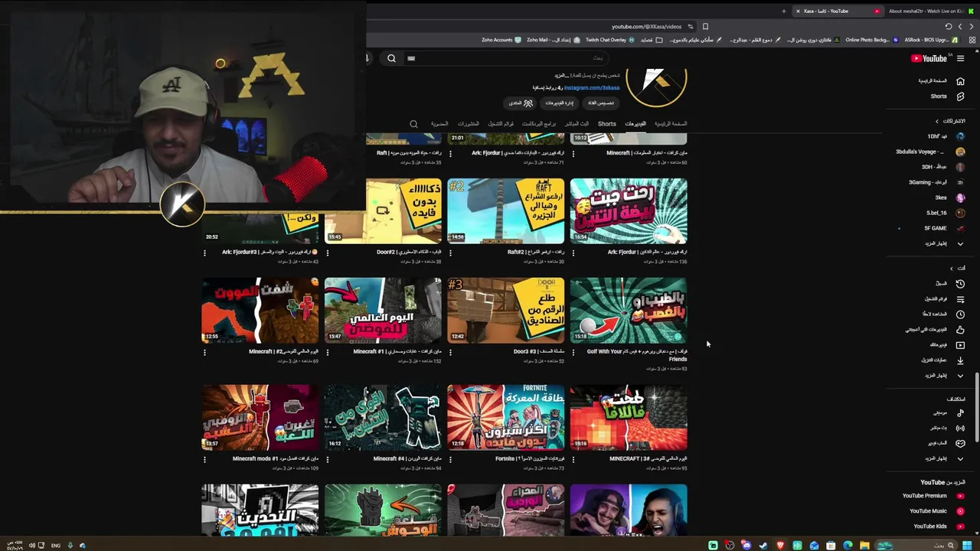Open options menu for Golf With Your Friends video
Viewport: 980px width, 551px height.
[x=573, y=352]
